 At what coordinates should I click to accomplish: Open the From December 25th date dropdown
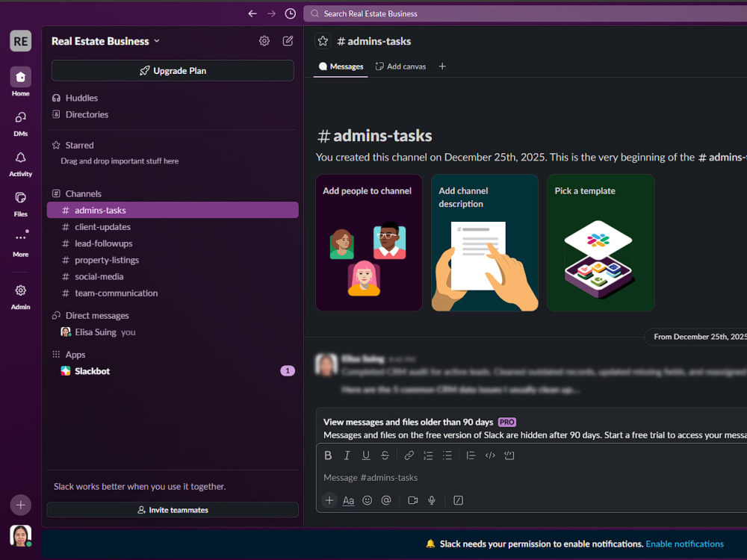(696, 337)
